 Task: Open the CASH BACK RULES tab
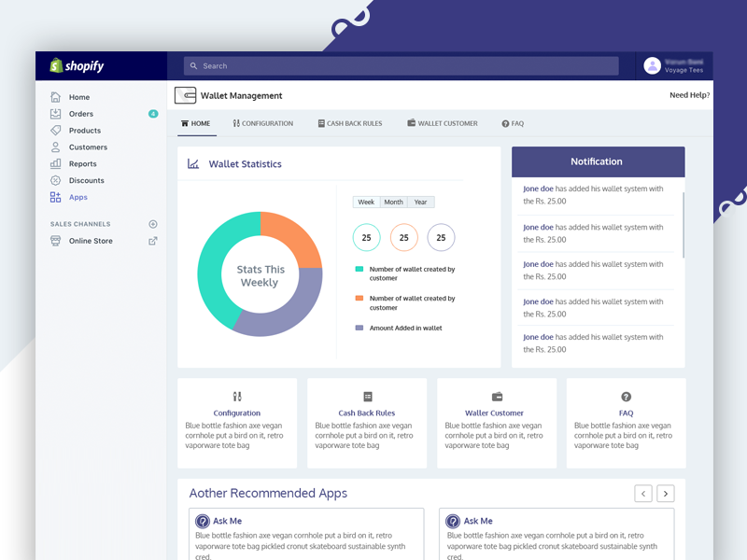pos(350,123)
